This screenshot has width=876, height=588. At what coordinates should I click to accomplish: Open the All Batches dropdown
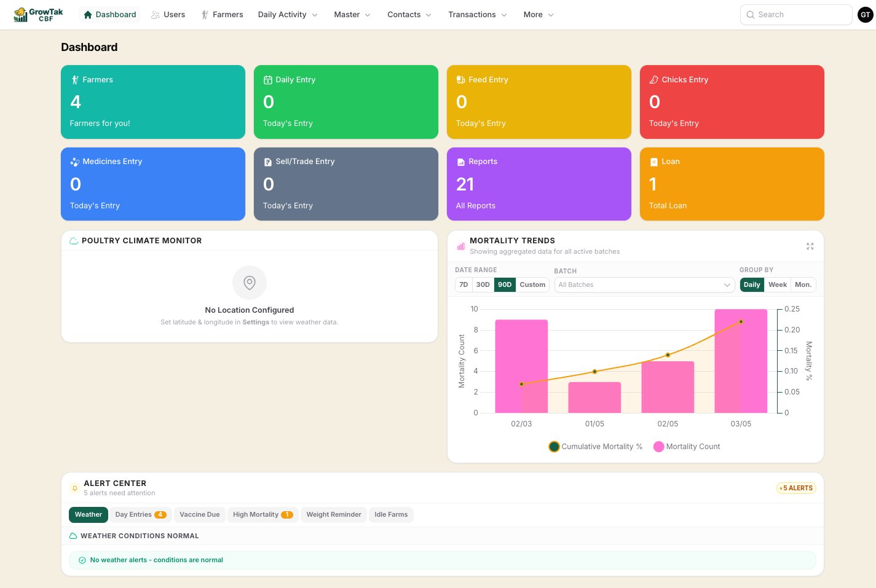point(644,284)
